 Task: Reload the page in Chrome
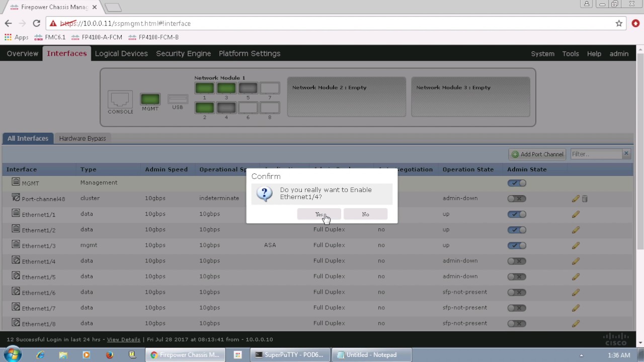pyautogui.click(x=36, y=23)
